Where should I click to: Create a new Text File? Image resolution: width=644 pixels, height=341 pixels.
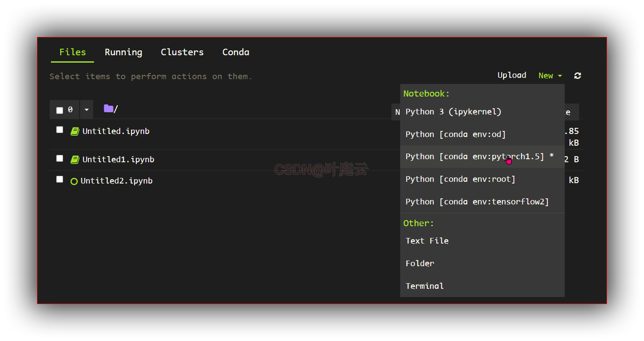tap(427, 241)
